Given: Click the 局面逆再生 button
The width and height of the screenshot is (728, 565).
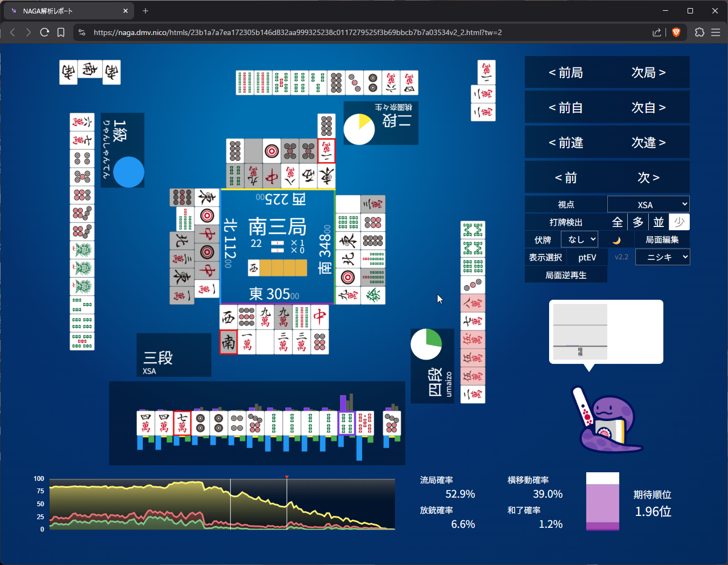Looking at the screenshot, I should [566, 275].
